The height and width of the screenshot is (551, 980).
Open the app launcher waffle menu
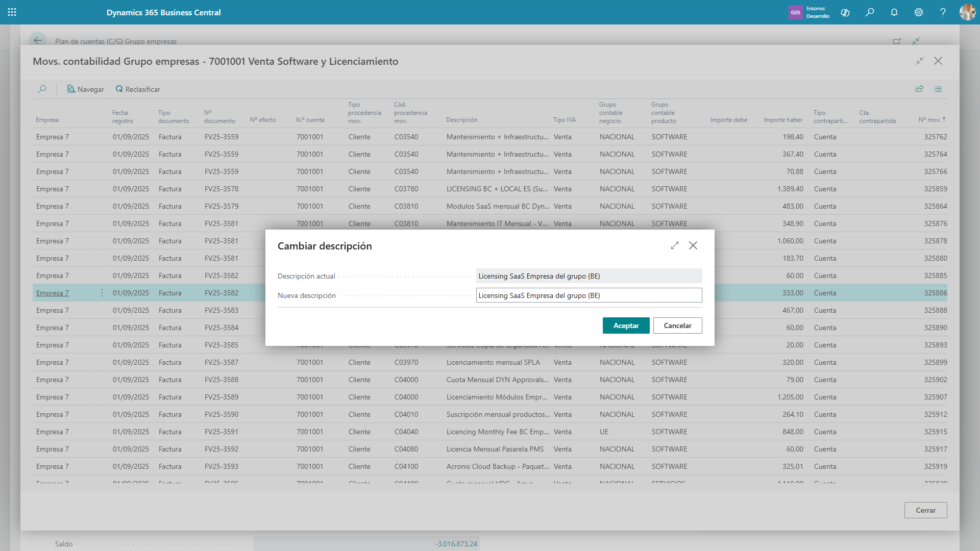[x=12, y=12]
